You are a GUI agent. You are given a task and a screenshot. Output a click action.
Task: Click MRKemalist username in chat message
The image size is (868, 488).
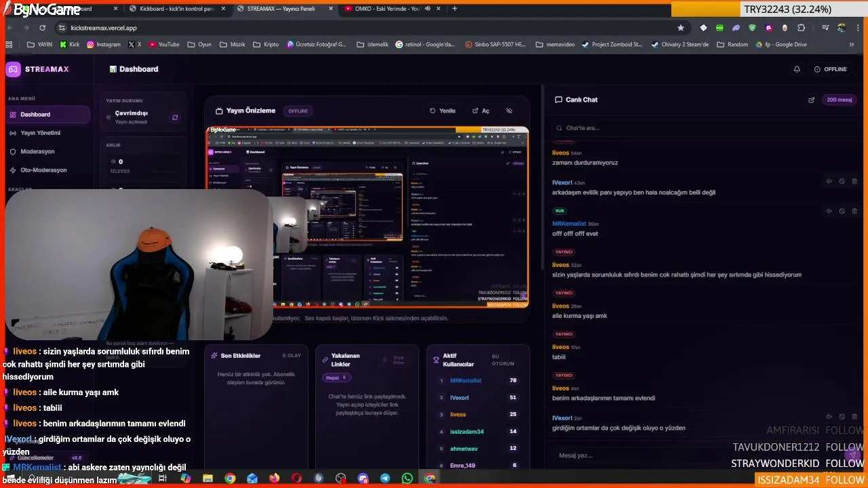click(x=569, y=224)
